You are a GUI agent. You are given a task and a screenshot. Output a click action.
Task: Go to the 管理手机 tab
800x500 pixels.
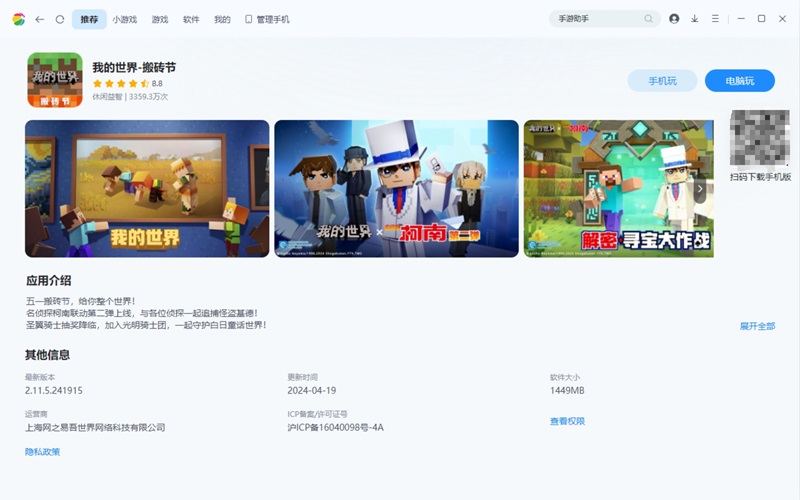pos(267,19)
